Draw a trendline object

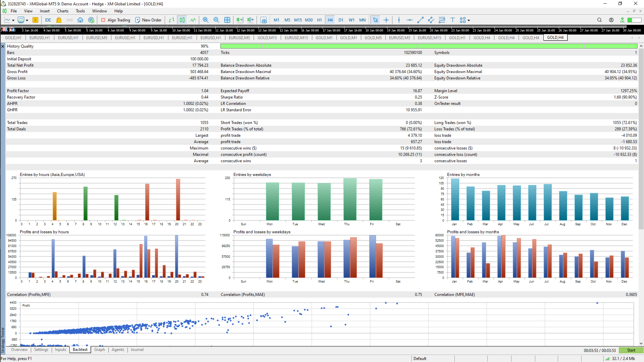click(x=420, y=20)
